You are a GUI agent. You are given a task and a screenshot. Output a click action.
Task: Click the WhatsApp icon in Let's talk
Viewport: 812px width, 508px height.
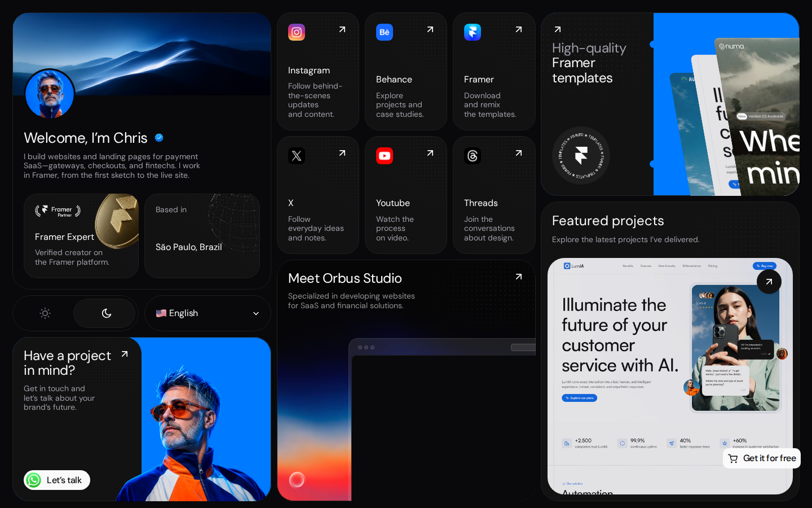click(x=34, y=480)
